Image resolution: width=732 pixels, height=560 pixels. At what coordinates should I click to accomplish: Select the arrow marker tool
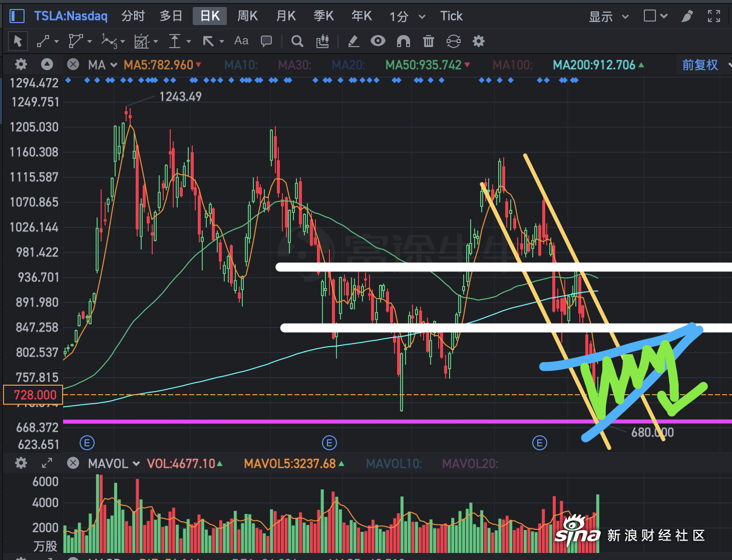point(208,41)
